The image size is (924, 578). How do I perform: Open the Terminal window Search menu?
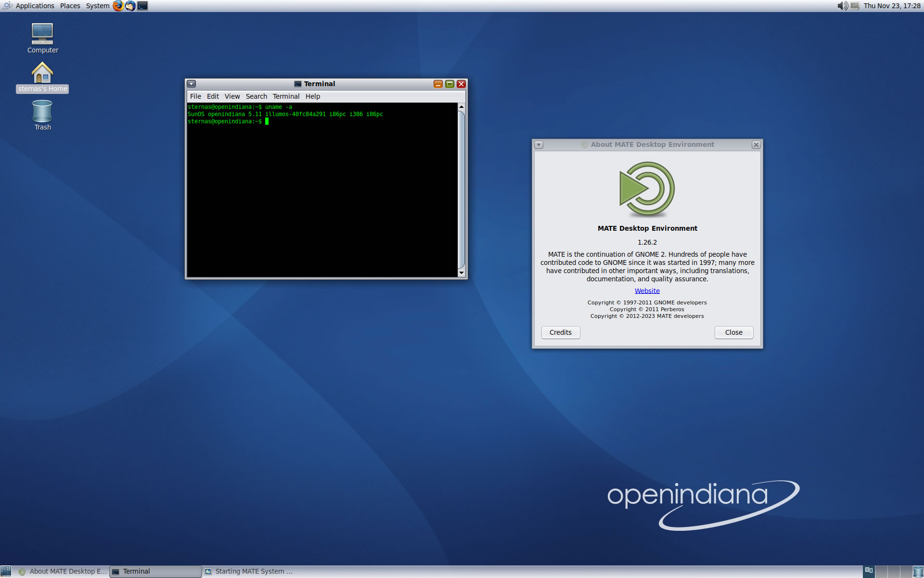click(256, 96)
